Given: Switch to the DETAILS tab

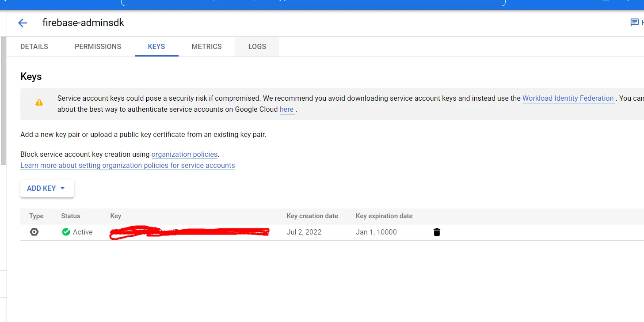Looking at the screenshot, I should pyautogui.click(x=34, y=46).
